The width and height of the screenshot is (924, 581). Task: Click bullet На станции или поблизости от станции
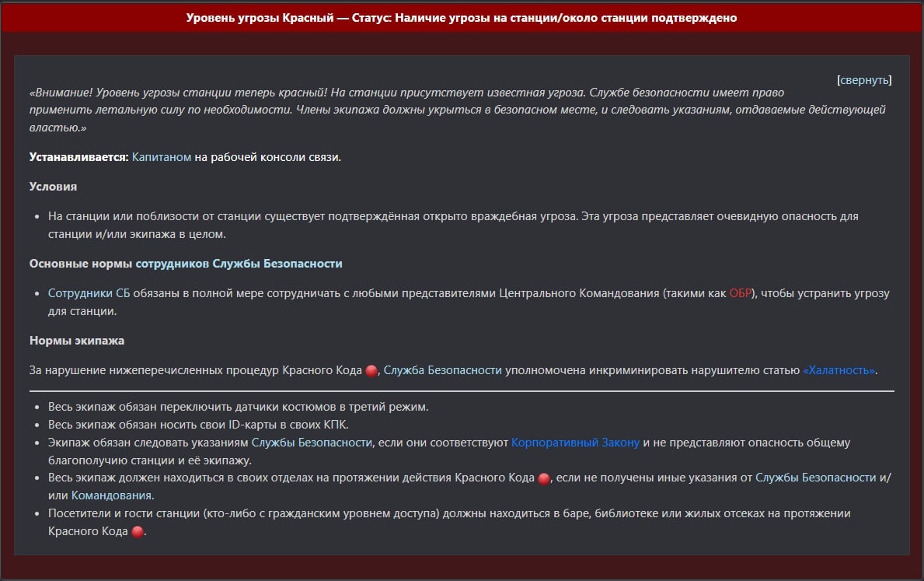pos(453,225)
